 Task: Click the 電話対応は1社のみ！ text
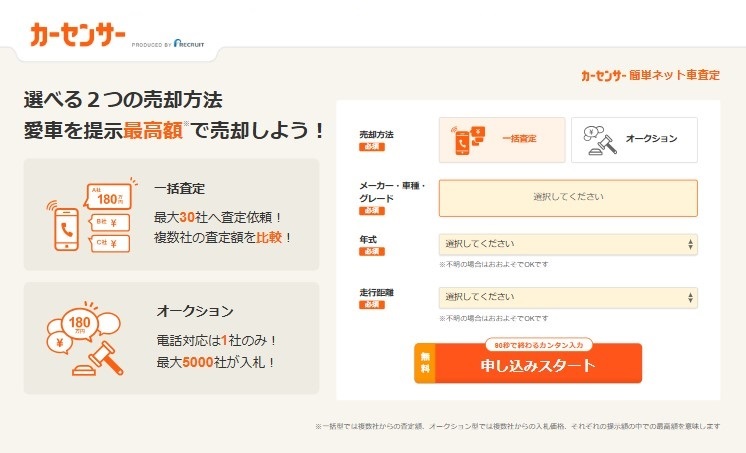[x=217, y=341]
